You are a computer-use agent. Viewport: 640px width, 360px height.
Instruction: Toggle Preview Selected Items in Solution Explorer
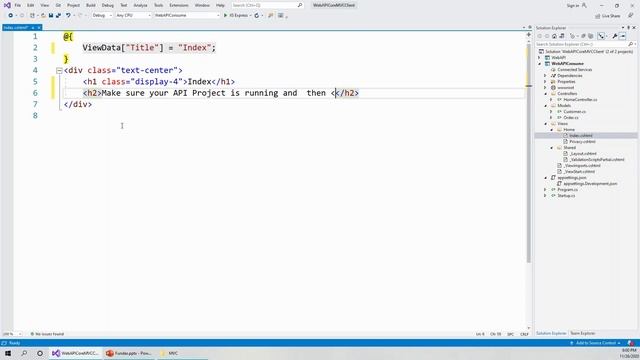(x=622, y=36)
